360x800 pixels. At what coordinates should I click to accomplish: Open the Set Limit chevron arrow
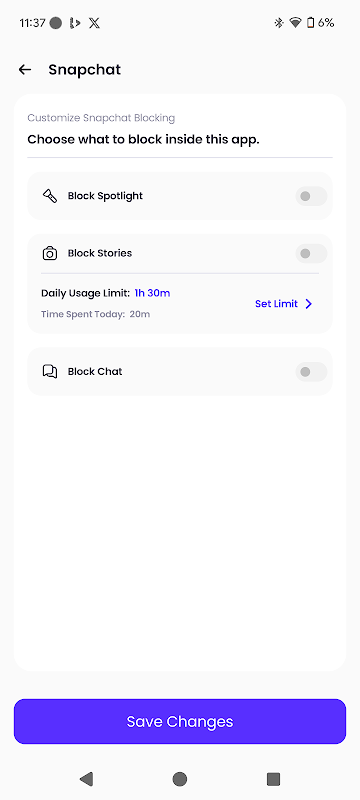tap(308, 304)
